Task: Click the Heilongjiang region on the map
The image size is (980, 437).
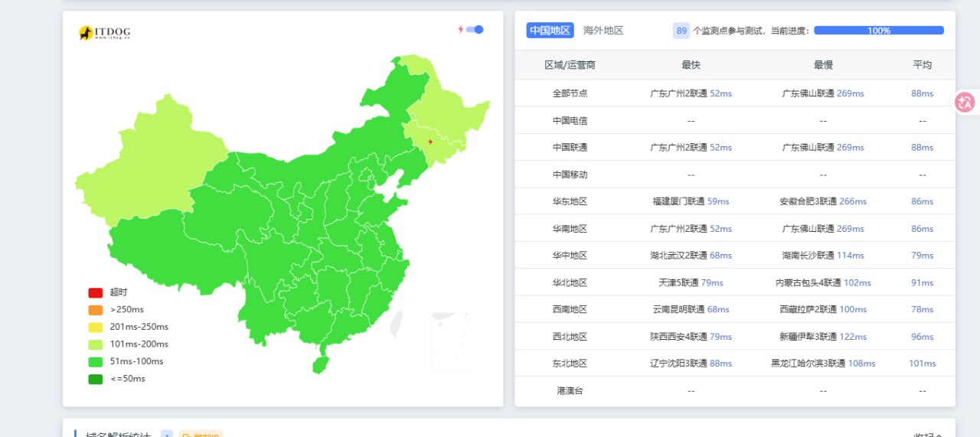Action: tap(452, 107)
